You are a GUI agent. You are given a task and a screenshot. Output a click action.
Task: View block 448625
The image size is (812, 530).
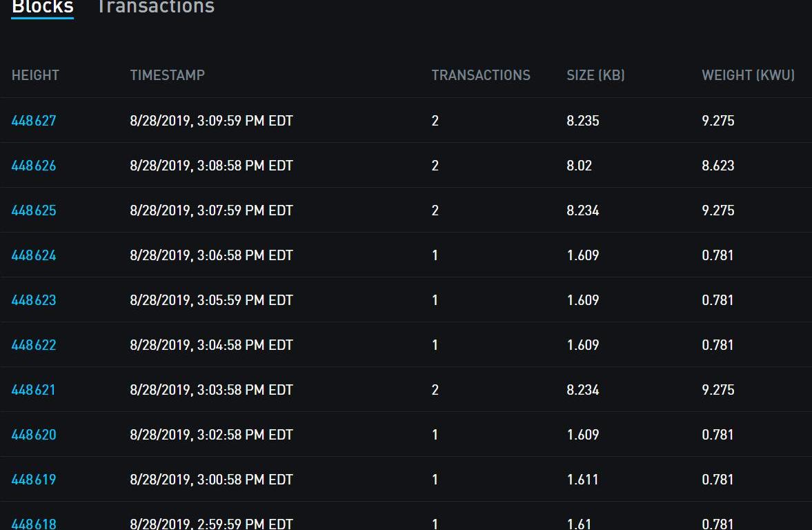point(34,210)
